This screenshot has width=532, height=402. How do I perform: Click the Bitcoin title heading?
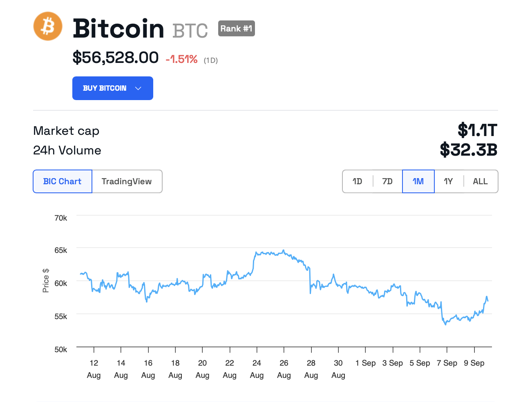(x=118, y=29)
